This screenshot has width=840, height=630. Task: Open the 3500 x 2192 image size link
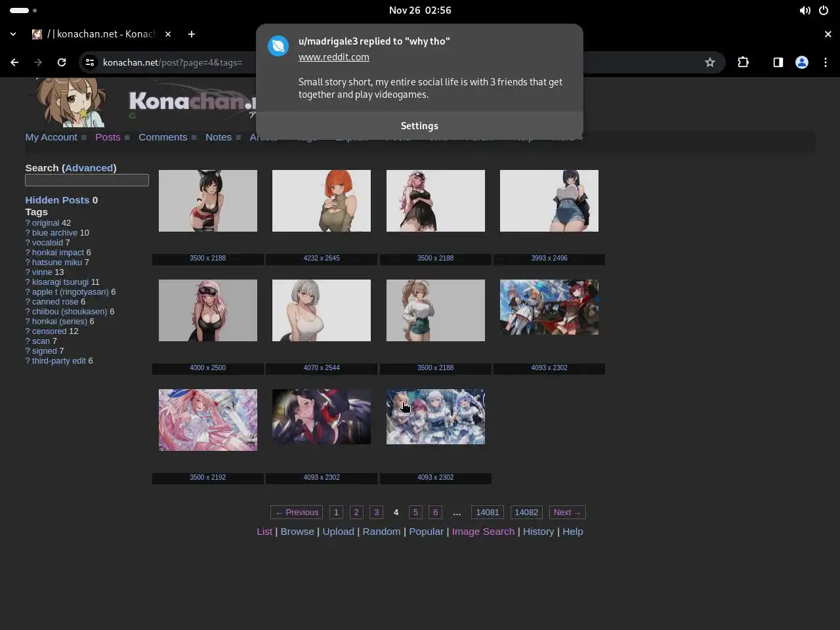pyautogui.click(x=207, y=478)
